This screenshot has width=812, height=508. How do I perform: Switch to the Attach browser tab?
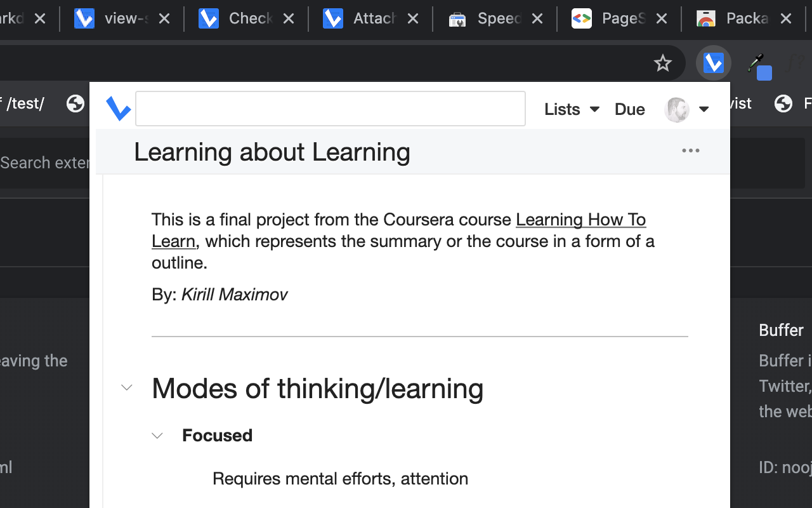click(373, 19)
